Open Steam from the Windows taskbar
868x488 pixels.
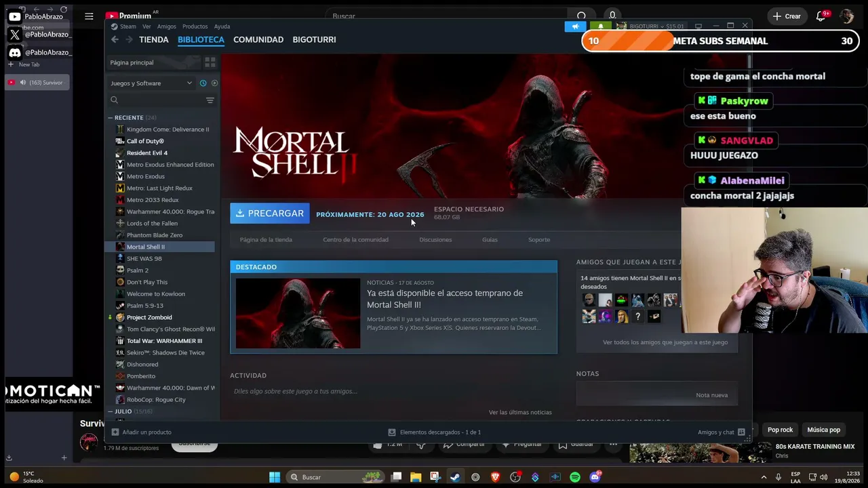point(455,477)
